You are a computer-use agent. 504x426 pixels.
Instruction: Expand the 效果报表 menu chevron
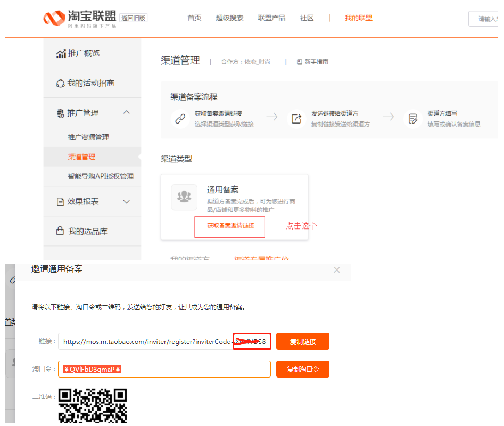(127, 202)
